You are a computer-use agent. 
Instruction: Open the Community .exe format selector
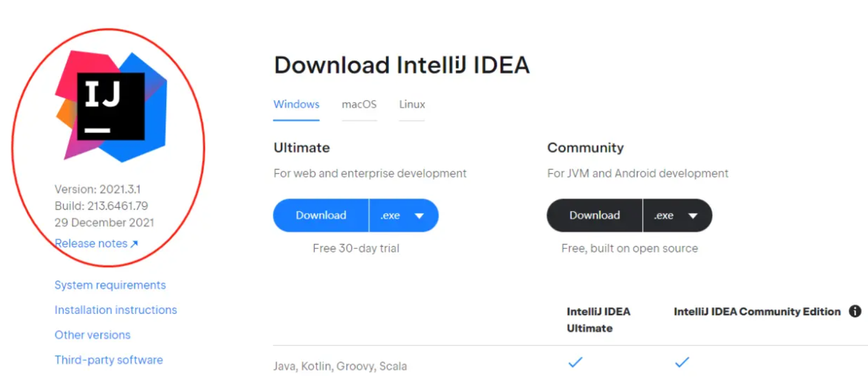677,215
